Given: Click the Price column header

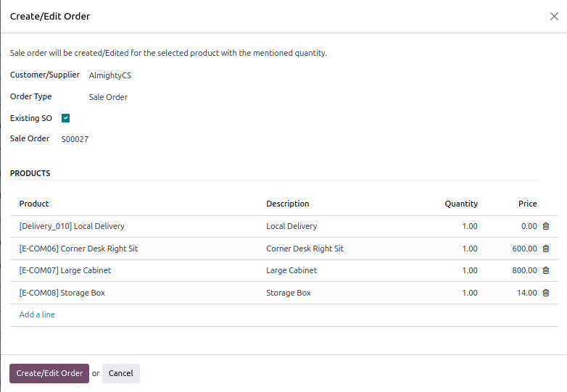Looking at the screenshot, I should click(x=527, y=204).
